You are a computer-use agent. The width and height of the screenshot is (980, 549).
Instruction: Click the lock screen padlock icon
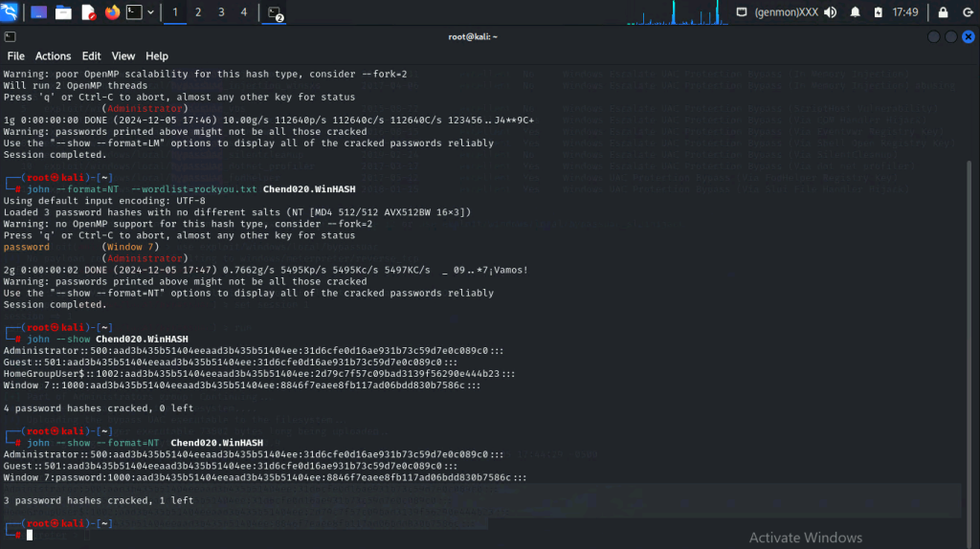click(x=943, y=12)
